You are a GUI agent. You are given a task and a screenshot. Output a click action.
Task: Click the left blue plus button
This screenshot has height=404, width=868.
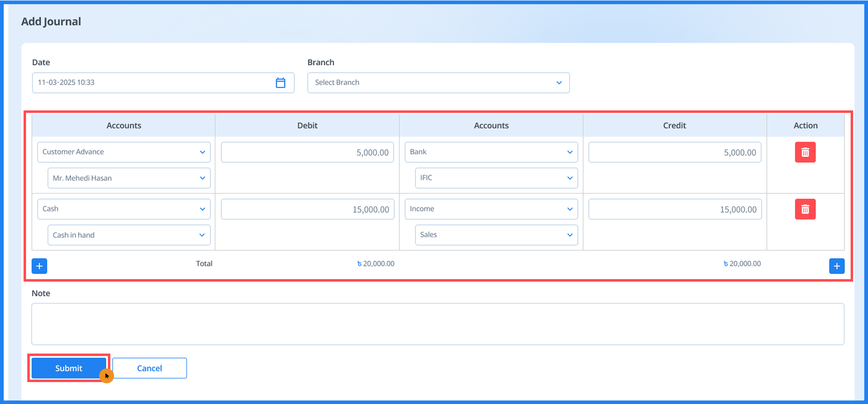pos(39,266)
